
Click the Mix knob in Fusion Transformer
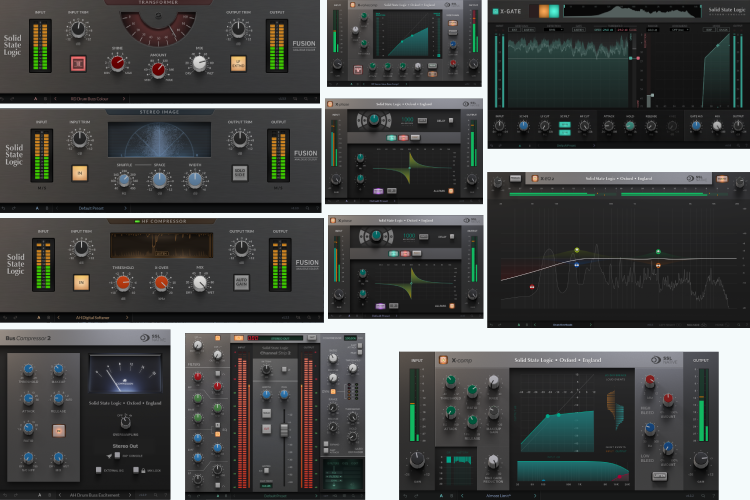199,63
